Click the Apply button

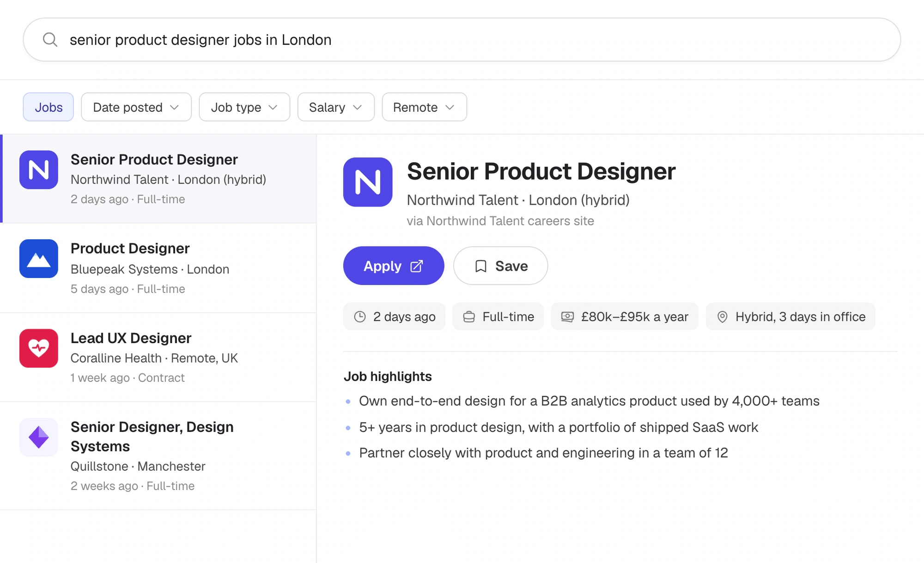(x=394, y=266)
